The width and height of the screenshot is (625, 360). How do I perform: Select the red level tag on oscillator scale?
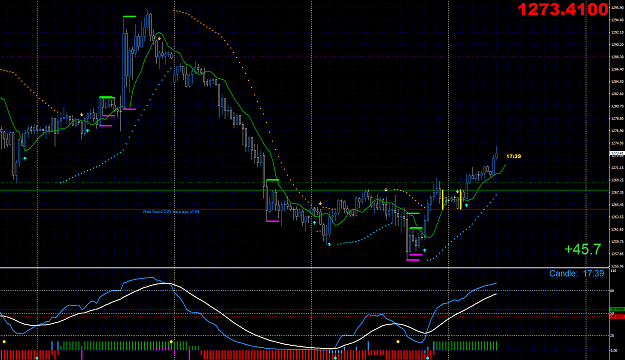(617, 316)
